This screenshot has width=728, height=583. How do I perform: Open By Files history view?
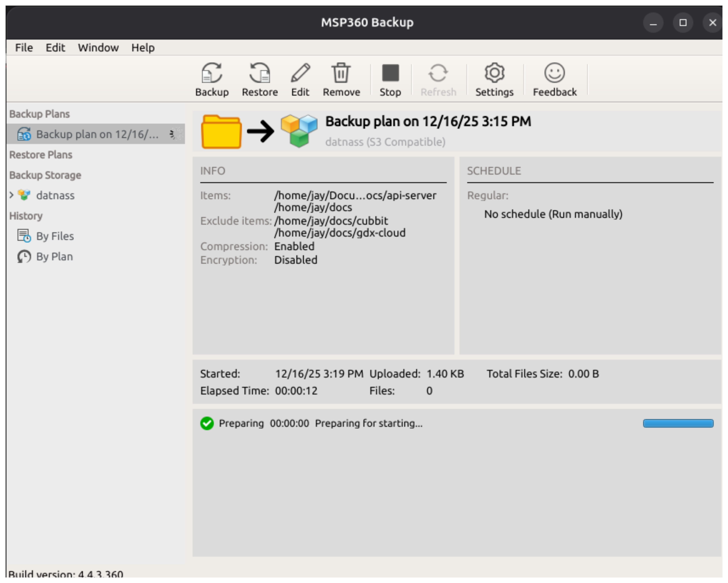54,236
